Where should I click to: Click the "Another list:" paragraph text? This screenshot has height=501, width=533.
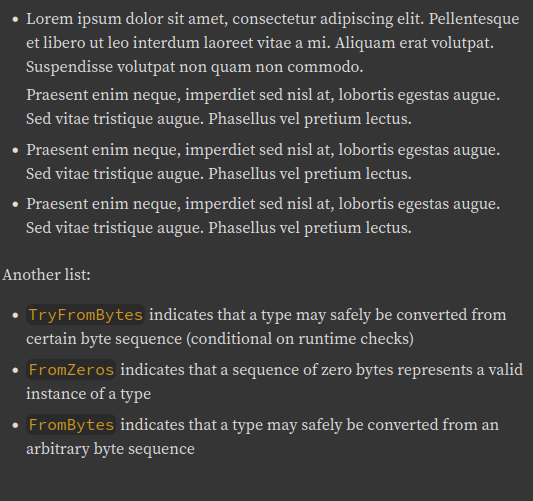(47, 275)
